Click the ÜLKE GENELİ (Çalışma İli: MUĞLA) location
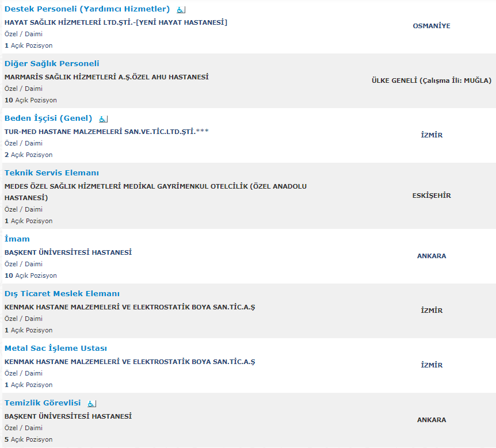The image size is (496, 448). click(x=432, y=81)
